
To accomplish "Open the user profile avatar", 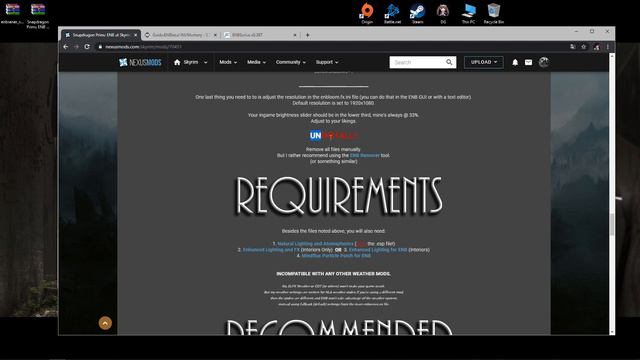I will pyautogui.click(x=543, y=62).
